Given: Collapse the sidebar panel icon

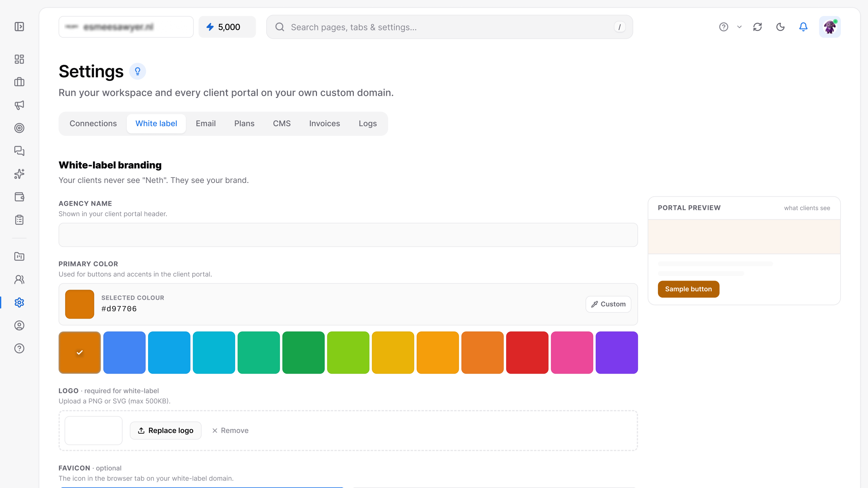Looking at the screenshot, I should tap(20, 27).
